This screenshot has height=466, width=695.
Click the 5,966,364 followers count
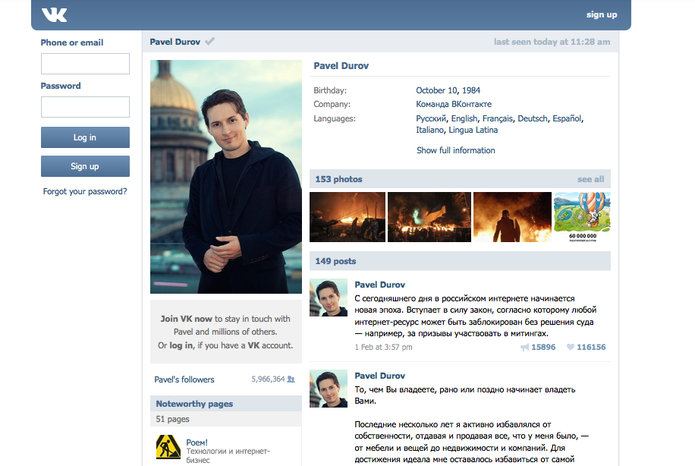click(268, 379)
